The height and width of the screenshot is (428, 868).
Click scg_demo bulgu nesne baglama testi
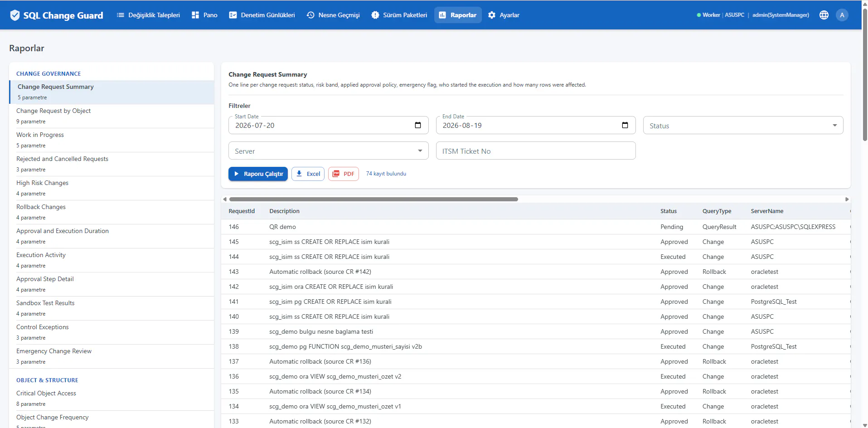(x=321, y=331)
